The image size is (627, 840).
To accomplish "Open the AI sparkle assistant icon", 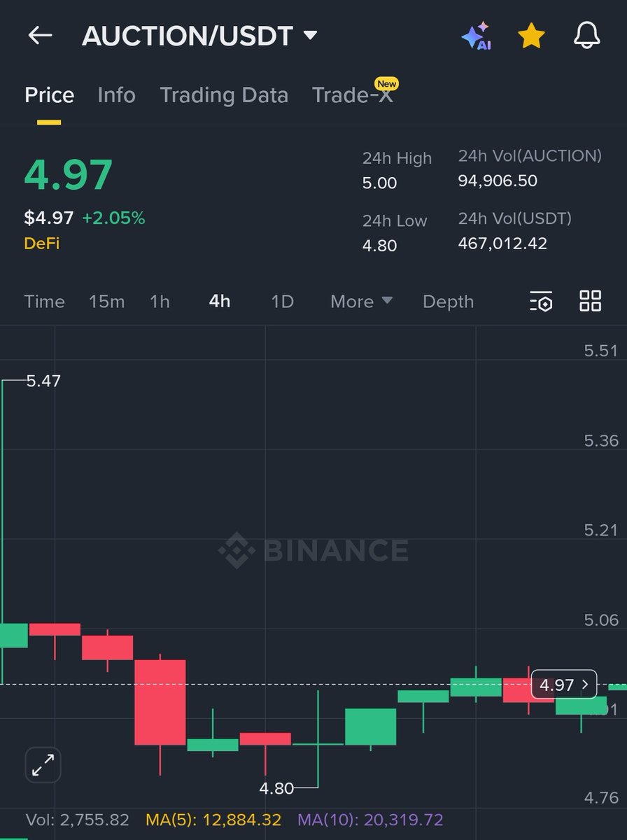I will pyautogui.click(x=477, y=36).
